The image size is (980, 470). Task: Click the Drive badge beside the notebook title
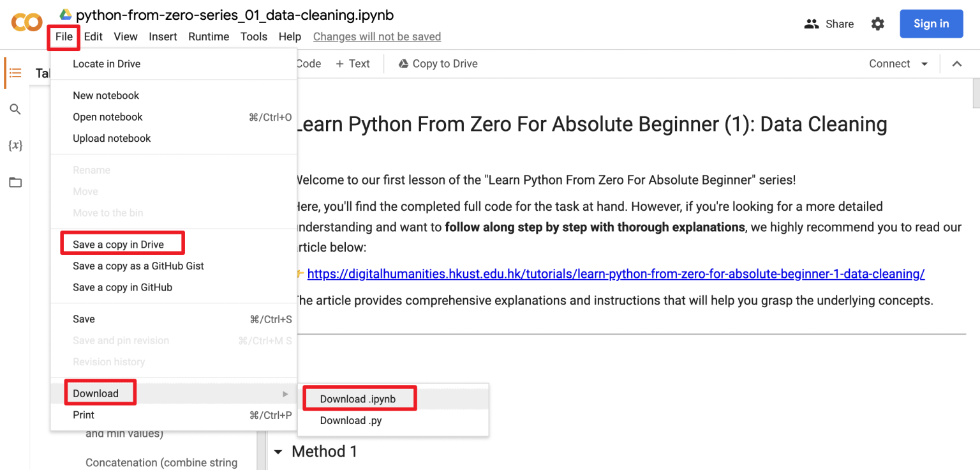click(x=64, y=14)
